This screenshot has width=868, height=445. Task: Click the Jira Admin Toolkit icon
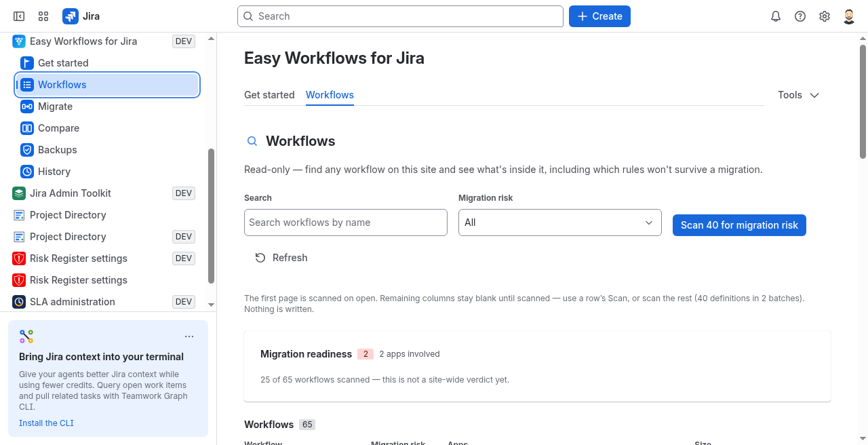tap(19, 193)
